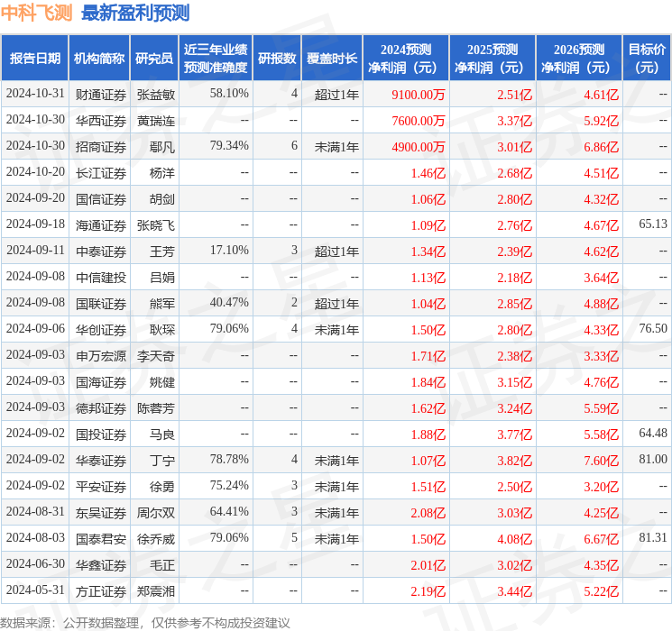Click researcher name 陈蓉芳
Viewport: 672px width, 631px height.
156,408
